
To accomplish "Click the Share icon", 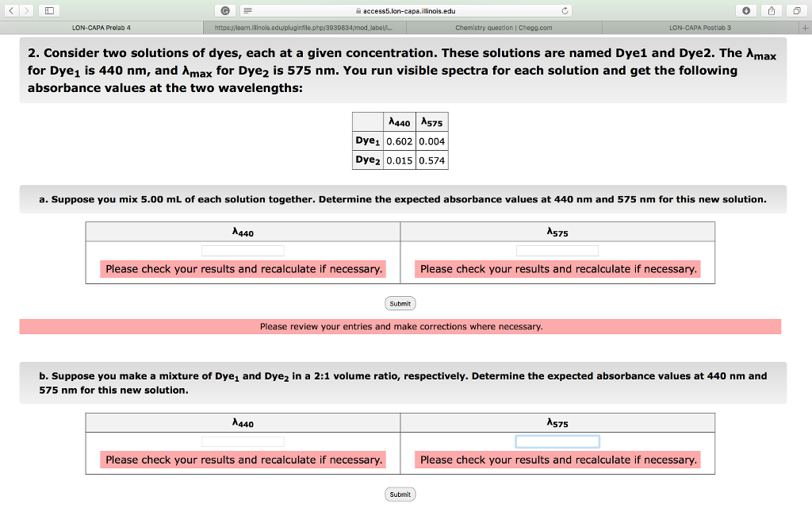I will (770, 10).
